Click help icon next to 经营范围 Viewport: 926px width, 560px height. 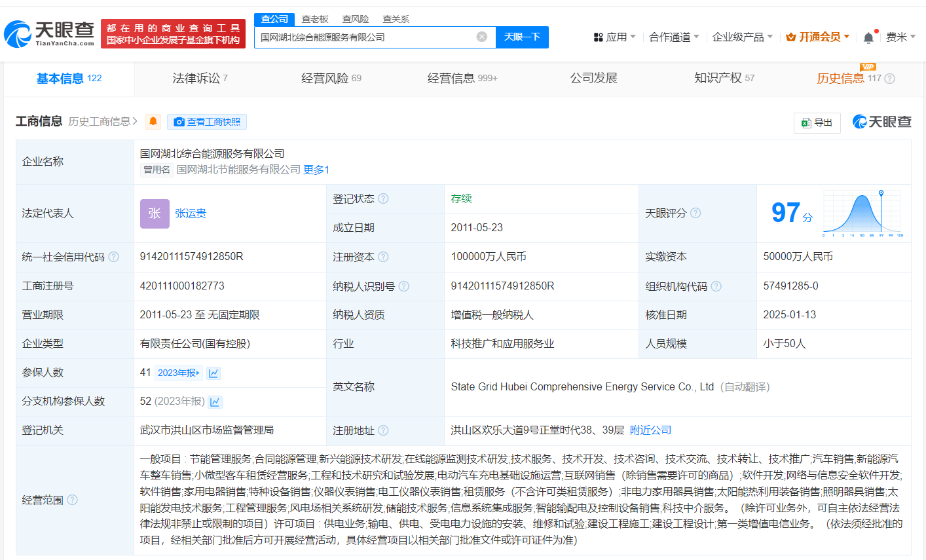coord(73,500)
